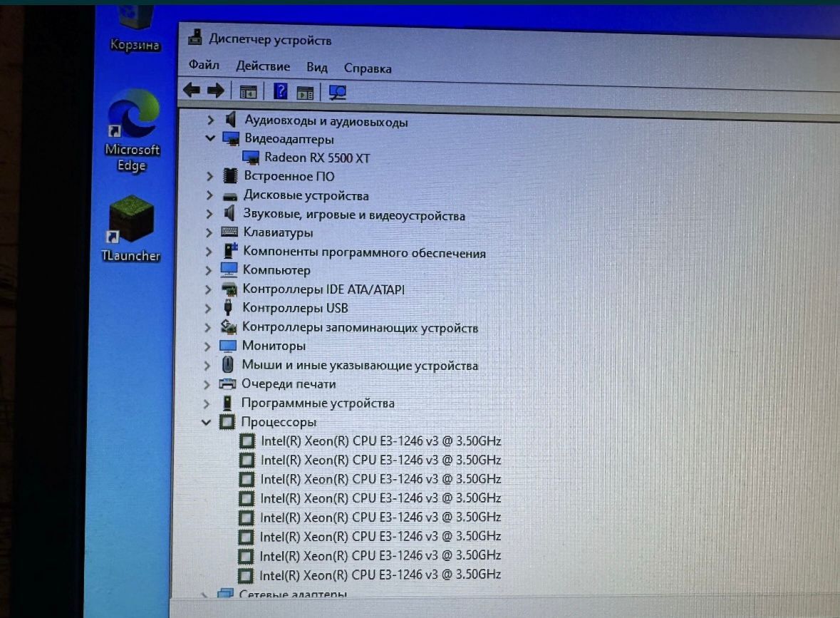Open the Справка menu
The image size is (840, 618).
tap(368, 68)
